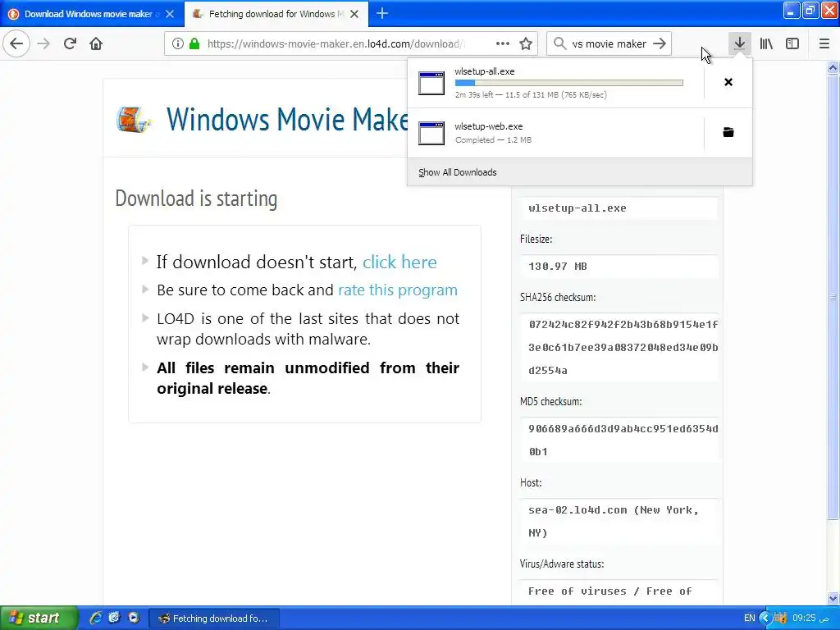Reload the current page
Image resolution: width=840 pixels, height=630 pixels.
coord(70,43)
